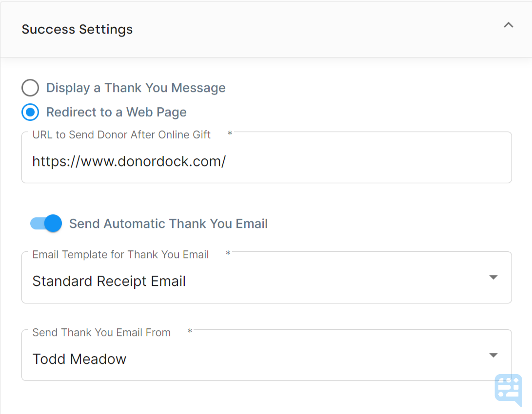The image size is (532, 414).
Task: Click the chat bubble in the corner
Action: 509,390
